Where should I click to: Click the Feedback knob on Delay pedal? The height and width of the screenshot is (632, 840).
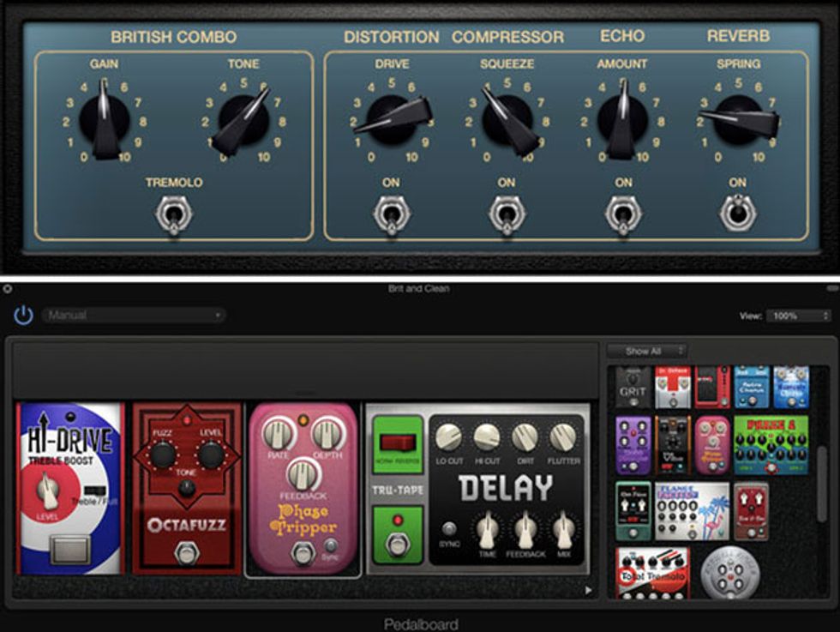point(525,530)
